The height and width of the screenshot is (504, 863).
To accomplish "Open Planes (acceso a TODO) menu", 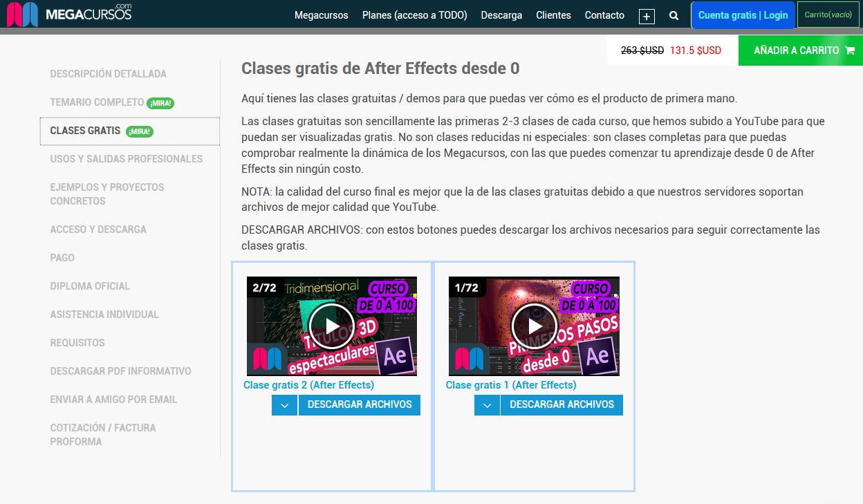I will point(414,15).
